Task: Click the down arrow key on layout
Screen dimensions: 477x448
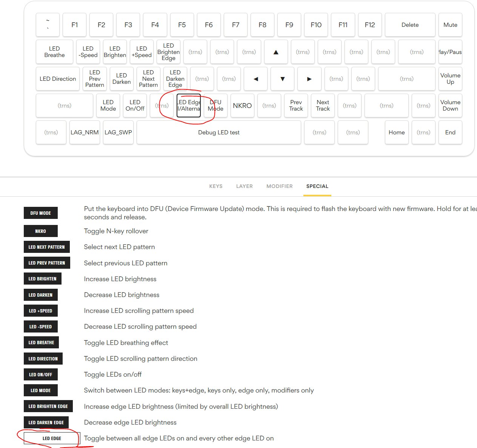Action: point(282,79)
